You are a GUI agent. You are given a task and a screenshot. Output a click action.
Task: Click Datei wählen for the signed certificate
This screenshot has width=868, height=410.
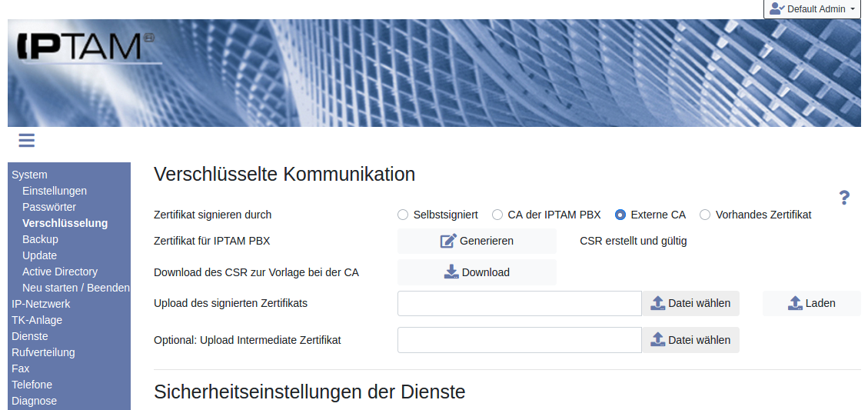point(690,303)
